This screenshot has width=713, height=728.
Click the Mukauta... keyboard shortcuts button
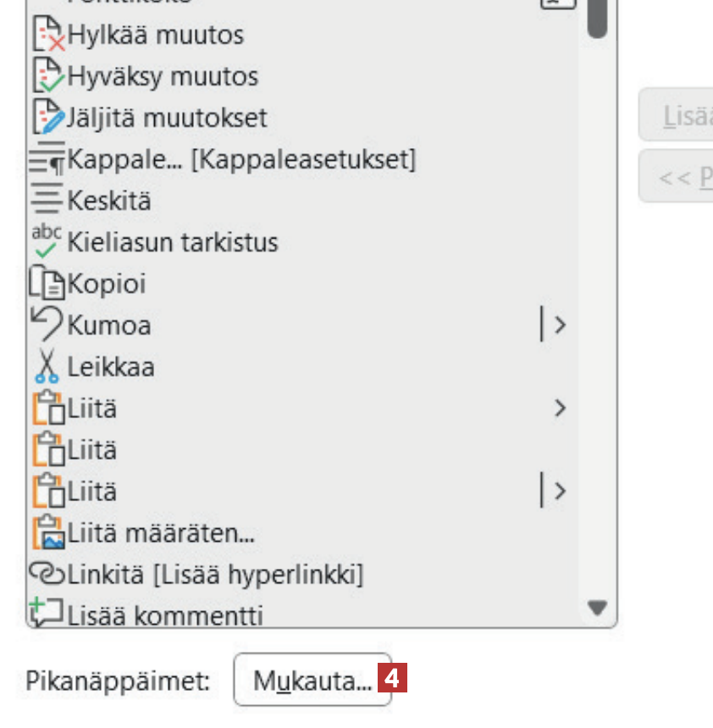coord(312,680)
